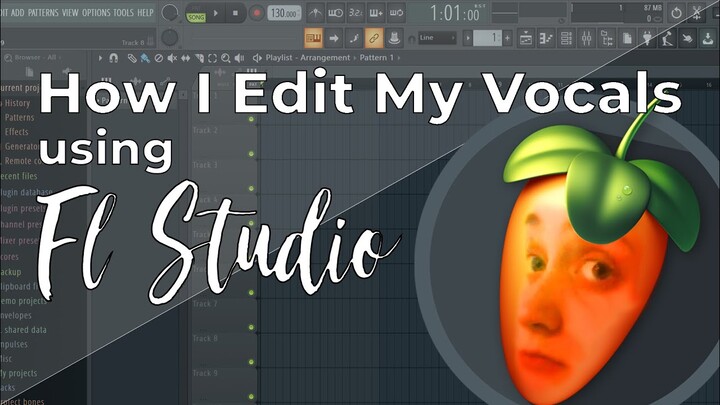Toggle note/clip grouping curved-arrow icon

(x=354, y=38)
